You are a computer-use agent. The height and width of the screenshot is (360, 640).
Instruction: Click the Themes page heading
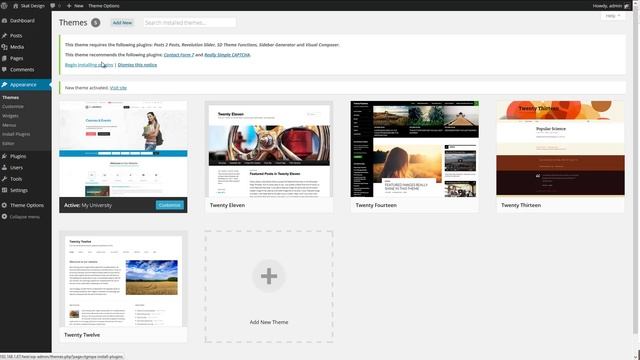coord(73,22)
